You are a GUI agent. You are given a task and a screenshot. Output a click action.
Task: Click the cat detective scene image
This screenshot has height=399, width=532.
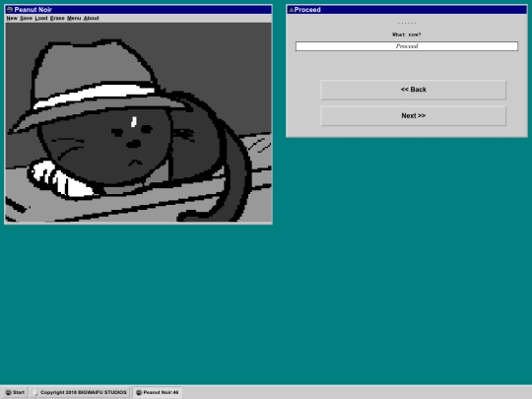139,122
